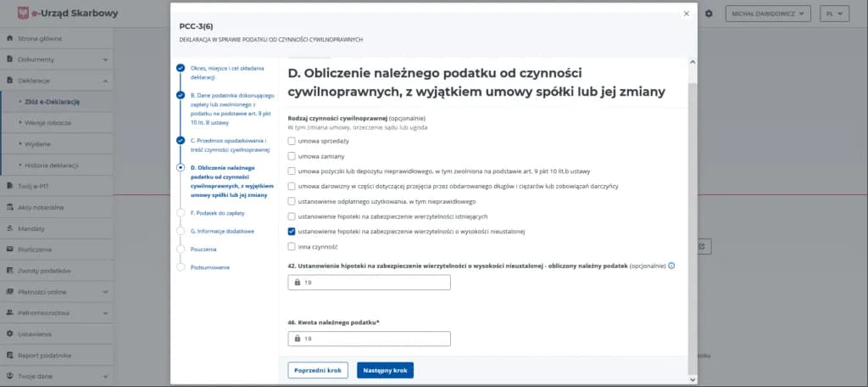The image size is (868, 387).
Task: Tick the umowa zamiany checkbox
Action: [x=292, y=156]
